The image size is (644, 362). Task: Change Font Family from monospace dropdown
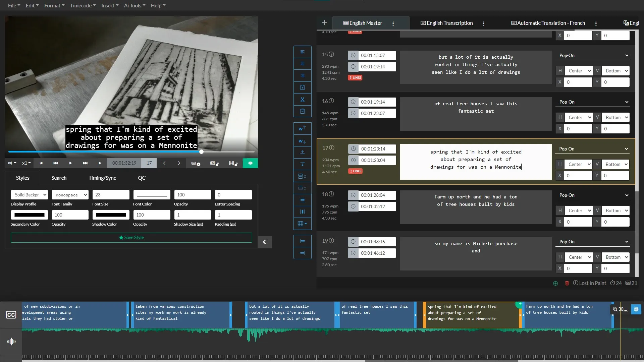click(x=70, y=195)
